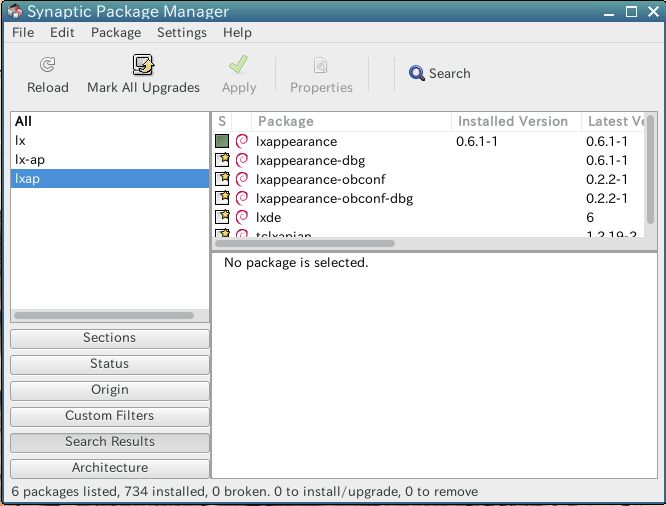
Task: Select the lx search entry
Action: point(110,141)
